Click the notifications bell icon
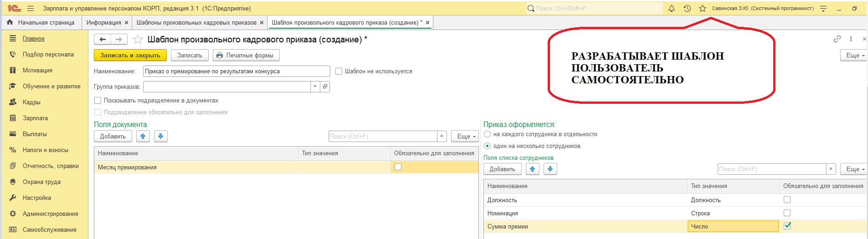868x239 pixels. [x=671, y=8]
